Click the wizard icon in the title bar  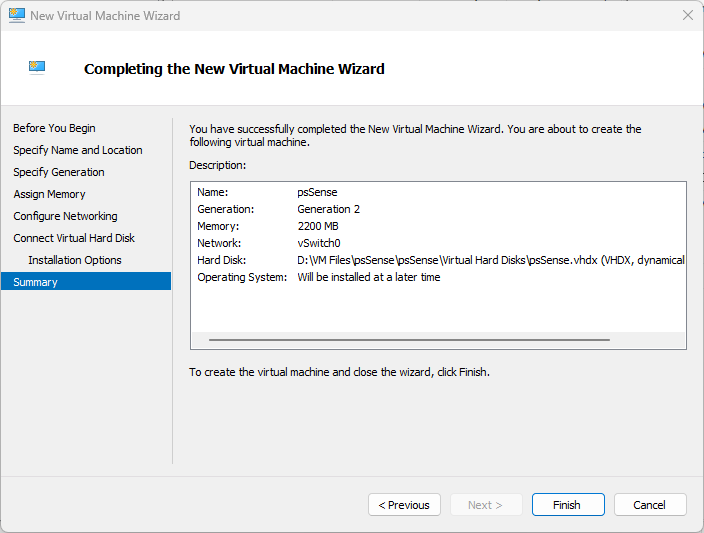pos(17,16)
